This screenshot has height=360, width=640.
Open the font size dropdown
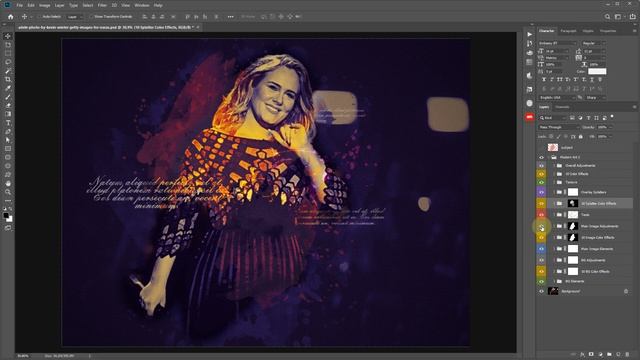[557, 51]
